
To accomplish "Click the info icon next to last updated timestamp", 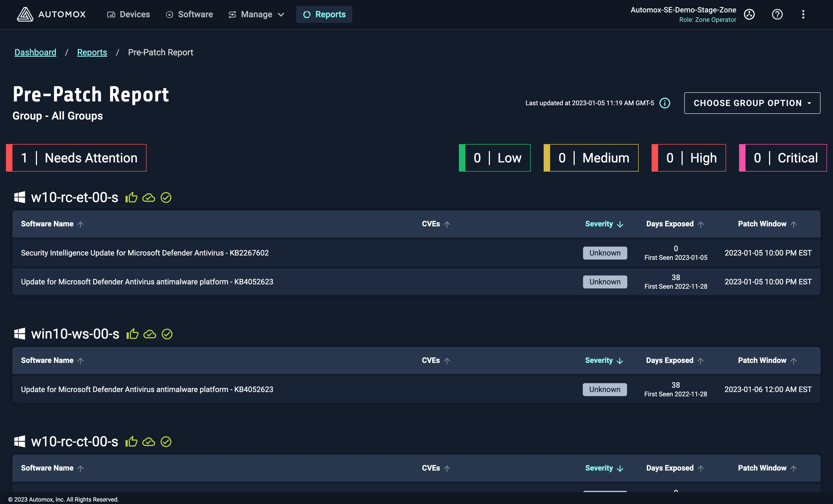I will (x=665, y=103).
